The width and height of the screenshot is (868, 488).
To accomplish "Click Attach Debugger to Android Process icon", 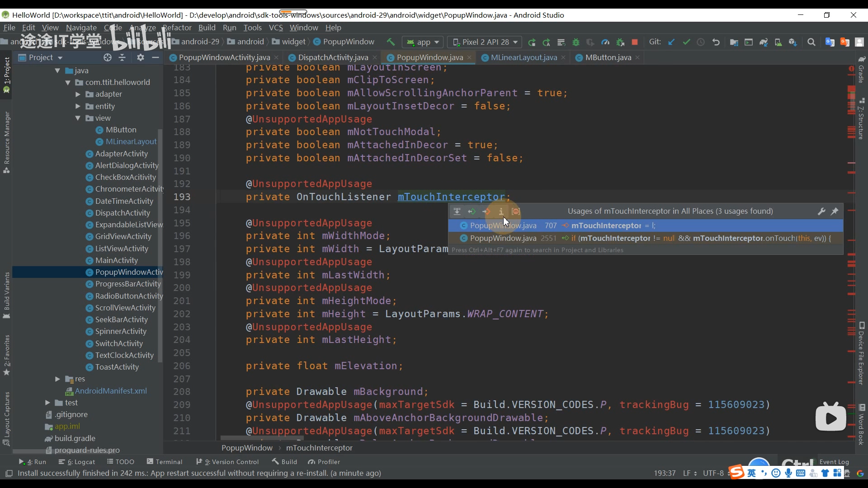I will (620, 42).
